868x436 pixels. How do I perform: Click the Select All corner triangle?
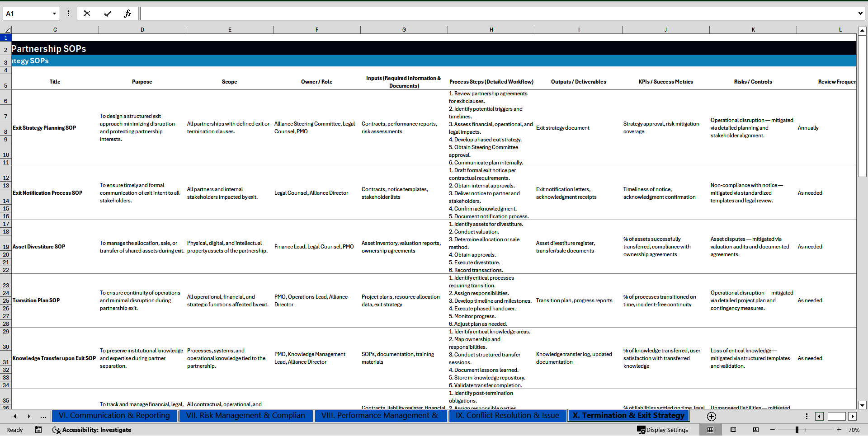click(7, 30)
